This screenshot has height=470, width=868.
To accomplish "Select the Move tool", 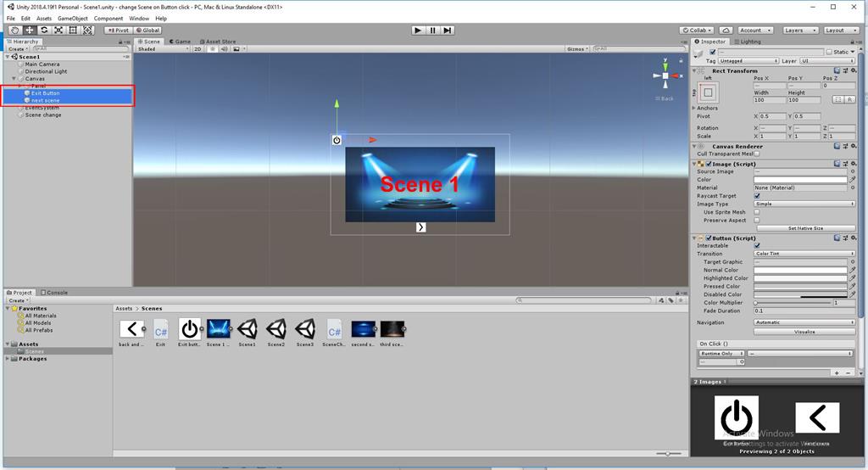I will tap(30, 31).
